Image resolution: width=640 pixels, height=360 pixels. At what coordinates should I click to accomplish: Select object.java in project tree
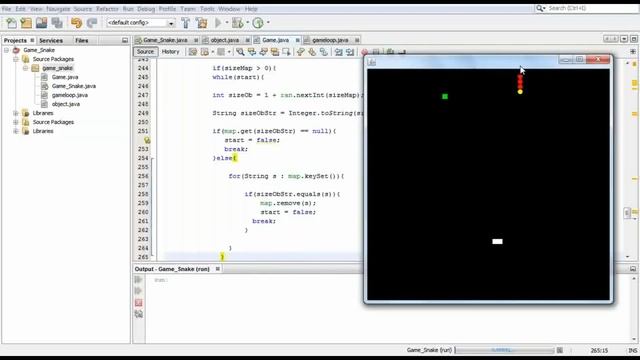pos(65,104)
